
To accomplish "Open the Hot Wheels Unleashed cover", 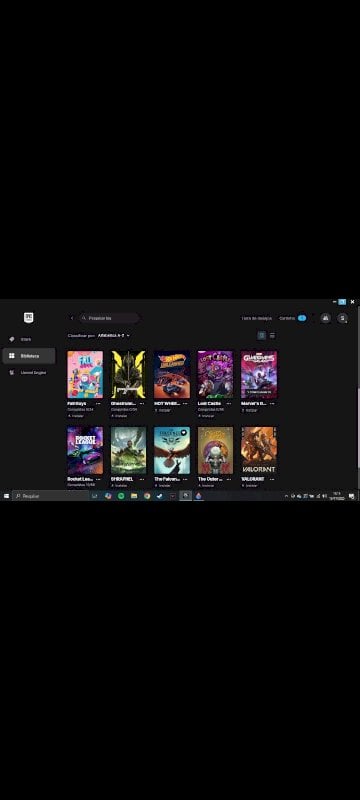I will coord(172,374).
